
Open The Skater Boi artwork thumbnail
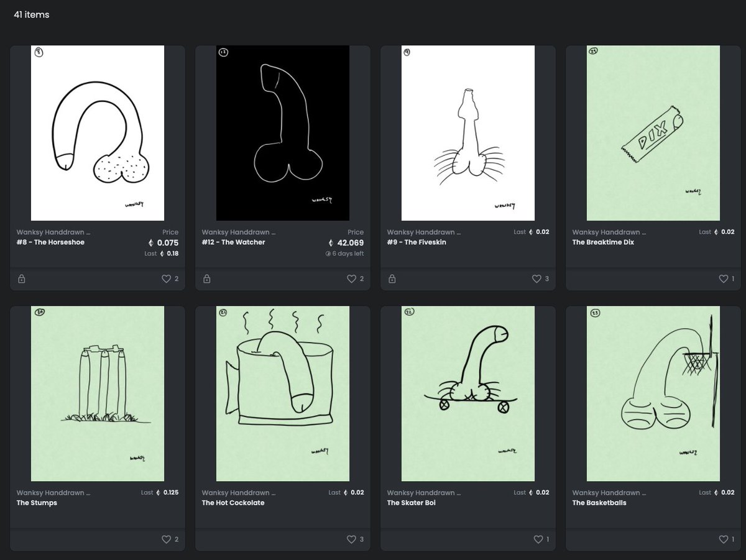coord(468,393)
